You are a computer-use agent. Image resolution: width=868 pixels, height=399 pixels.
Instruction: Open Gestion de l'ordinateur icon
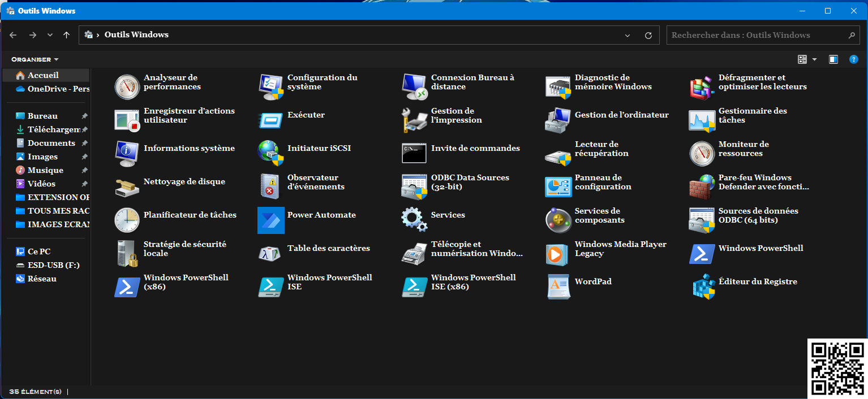558,120
